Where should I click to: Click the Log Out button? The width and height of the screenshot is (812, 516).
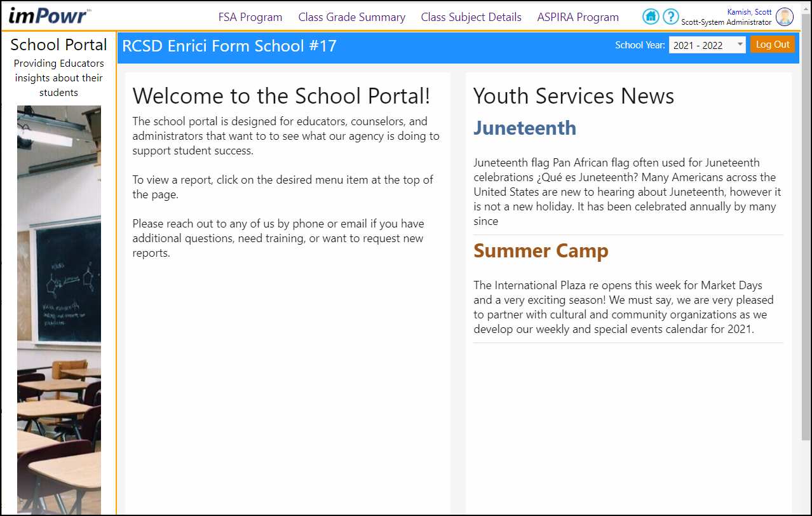click(x=773, y=44)
